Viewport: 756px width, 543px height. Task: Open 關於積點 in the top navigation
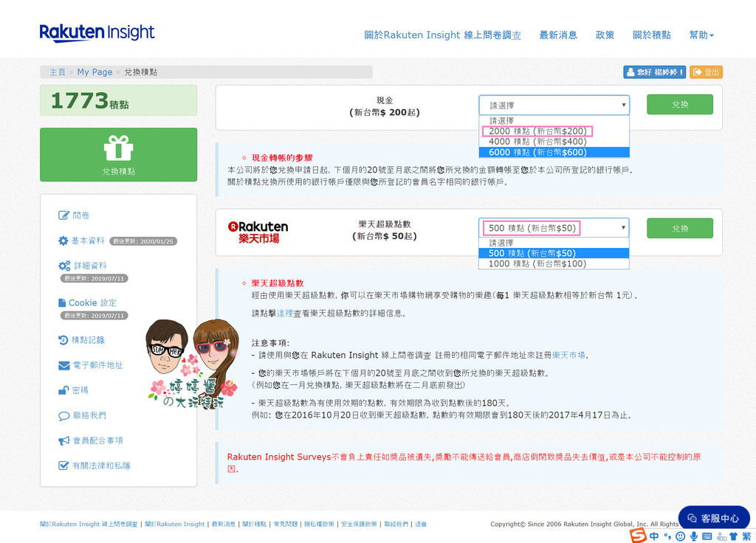651,35
